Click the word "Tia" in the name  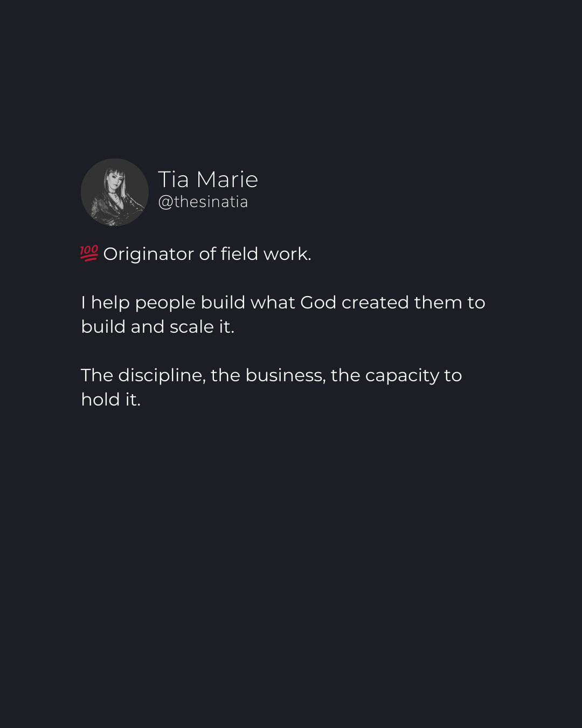pos(174,179)
